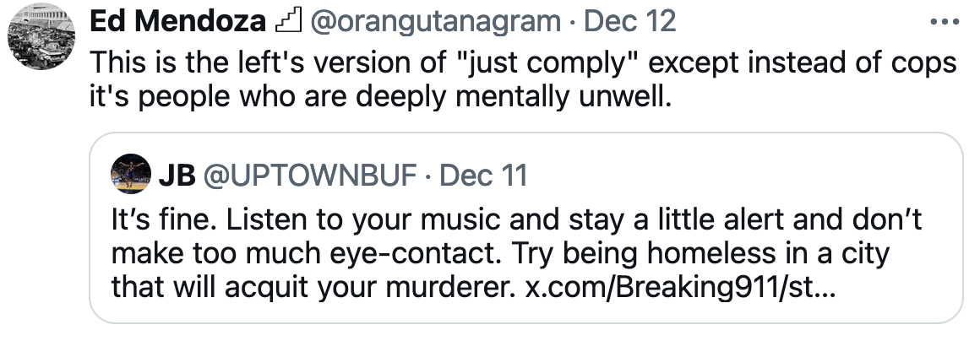The height and width of the screenshot is (341, 980).
Task: Open Ed Mendoza's profile picture
Action: pyautogui.click(x=41, y=37)
